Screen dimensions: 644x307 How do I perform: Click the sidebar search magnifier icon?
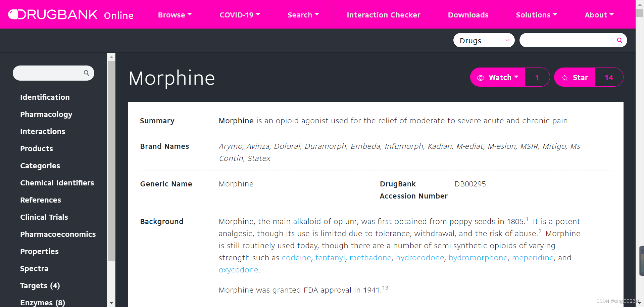[86, 73]
